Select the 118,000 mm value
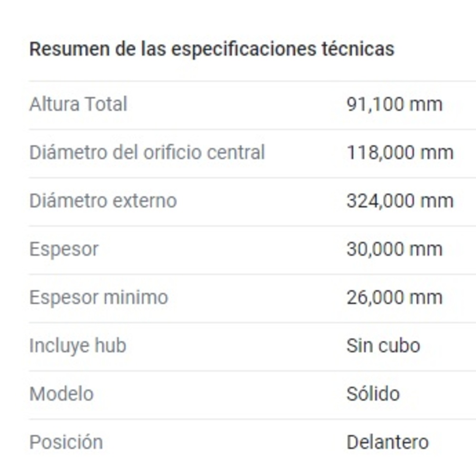 coord(399,153)
